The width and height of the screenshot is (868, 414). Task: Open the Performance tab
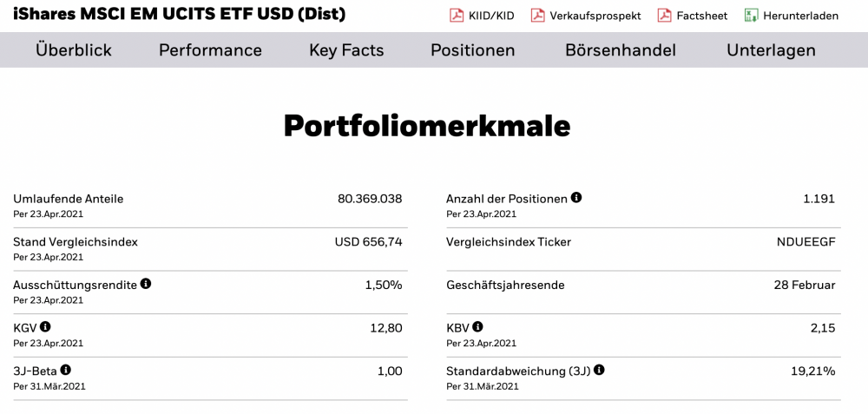click(210, 50)
